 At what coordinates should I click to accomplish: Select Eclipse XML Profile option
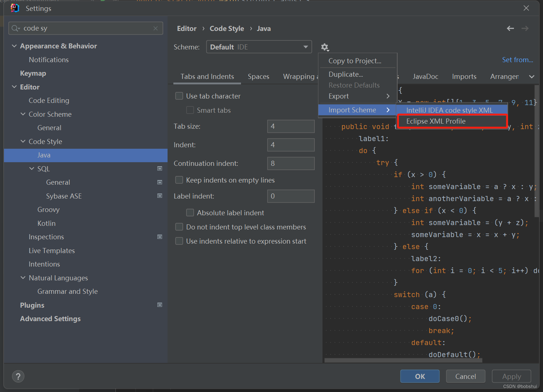452,121
